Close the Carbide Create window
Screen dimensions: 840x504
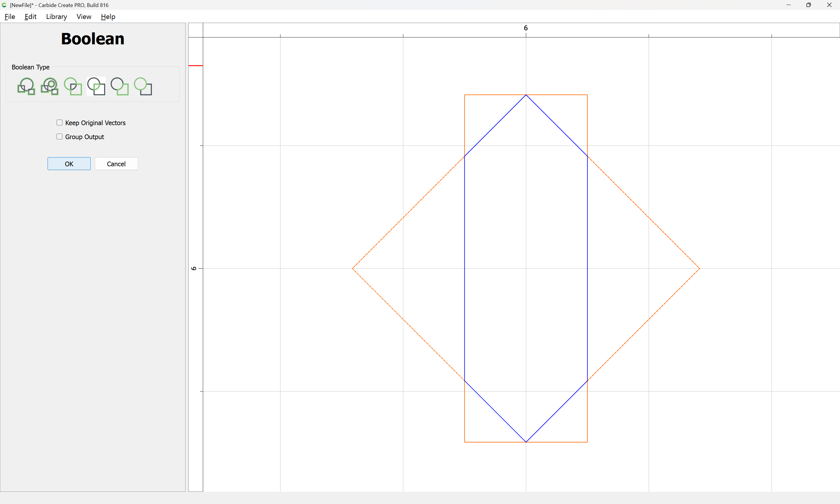tap(829, 5)
